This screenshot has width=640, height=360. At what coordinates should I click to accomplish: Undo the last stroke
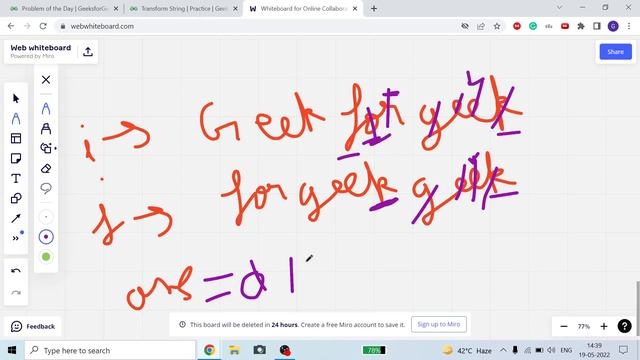point(16,271)
